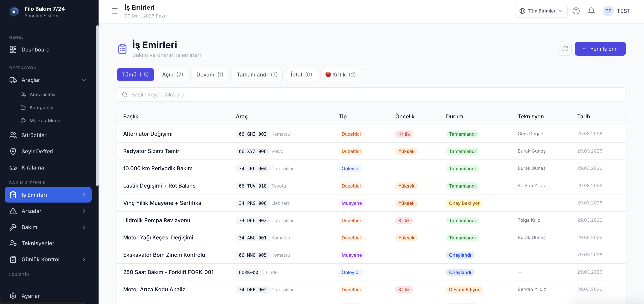Screen dimensions: 644x304
Task: Open Alternatör Değişimi work order
Action: tap(148, 134)
